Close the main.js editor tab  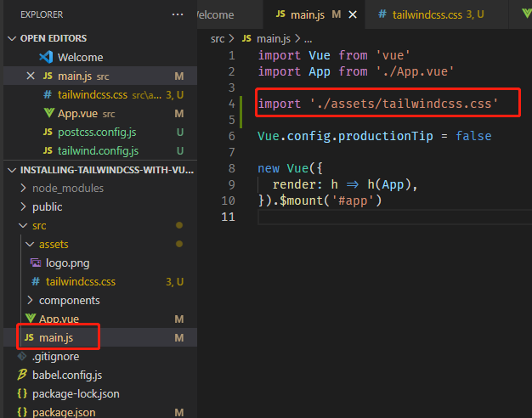tap(353, 14)
